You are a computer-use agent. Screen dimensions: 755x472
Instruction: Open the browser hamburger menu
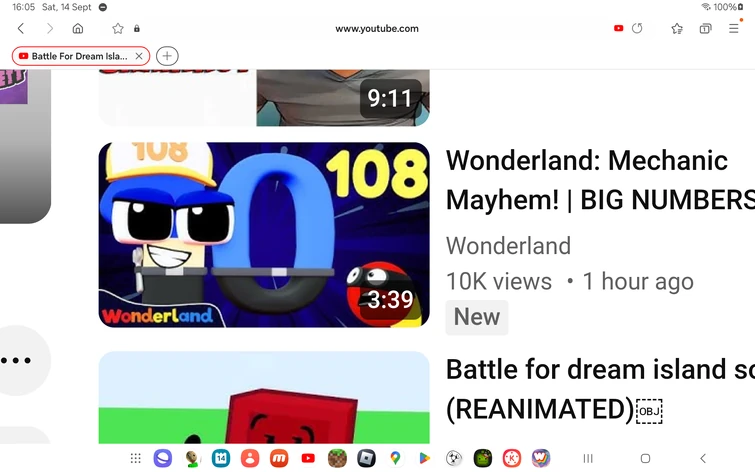click(x=734, y=28)
